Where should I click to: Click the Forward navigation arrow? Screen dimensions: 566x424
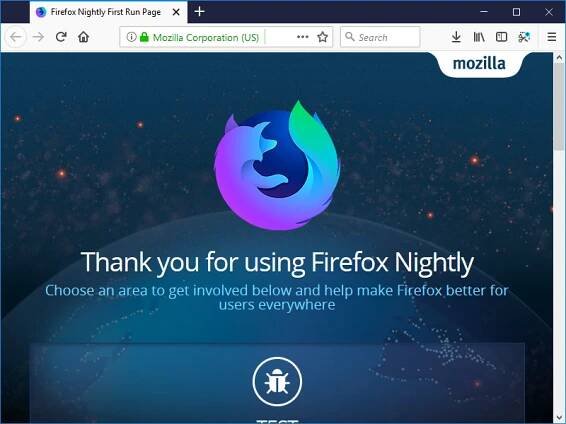[38, 37]
